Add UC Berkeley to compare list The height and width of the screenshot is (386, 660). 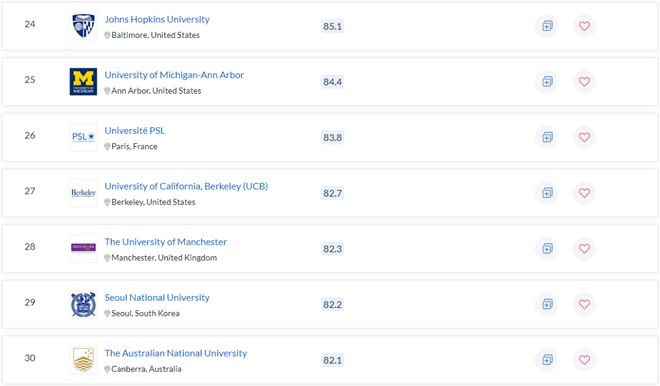(547, 193)
